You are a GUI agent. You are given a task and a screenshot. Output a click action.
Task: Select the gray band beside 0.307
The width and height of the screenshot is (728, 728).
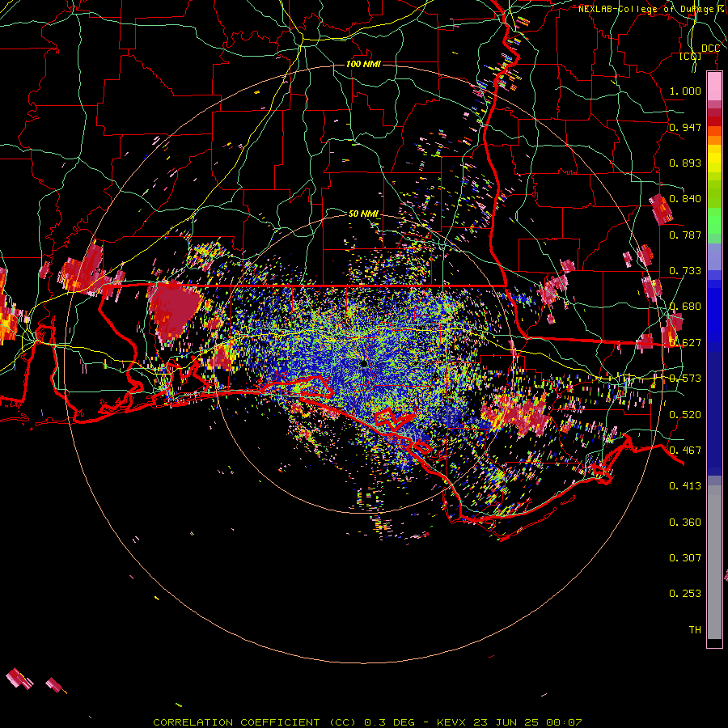click(x=714, y=562)
